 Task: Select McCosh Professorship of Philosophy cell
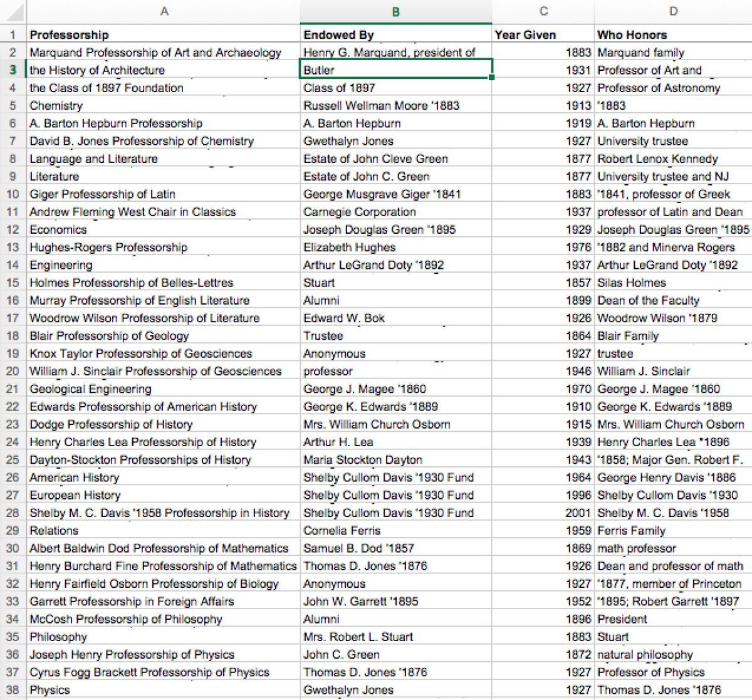pos(164,619)
